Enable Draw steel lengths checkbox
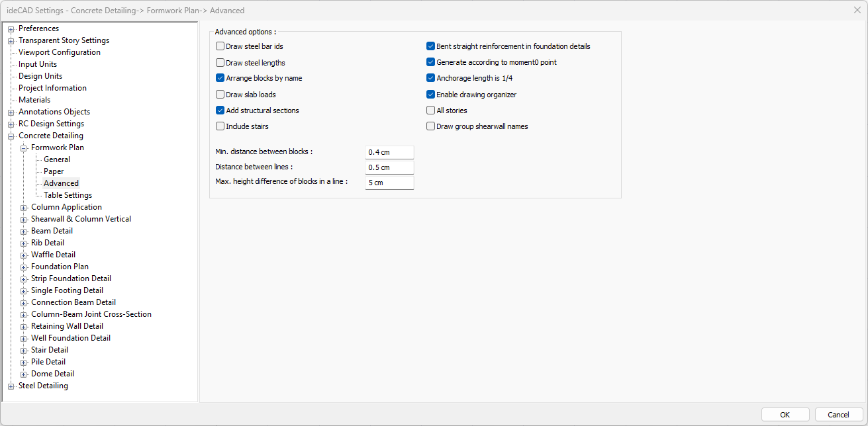The image size is (868, 426). point(220,63)
